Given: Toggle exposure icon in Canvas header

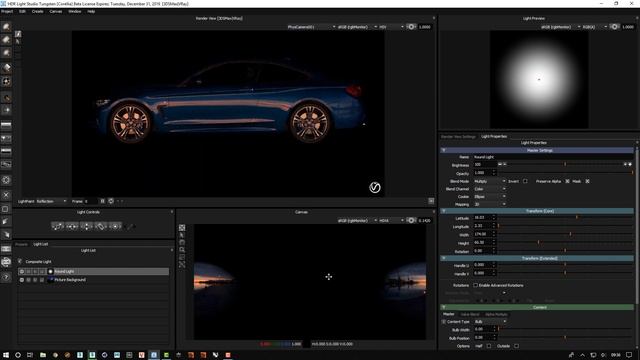Looking at the screenshot, I should 411,220.
